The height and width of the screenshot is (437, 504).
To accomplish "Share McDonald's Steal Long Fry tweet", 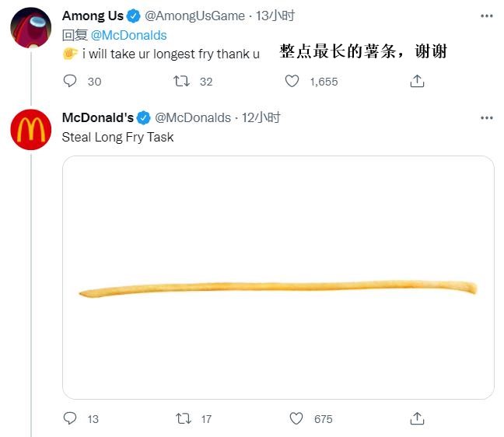I will (417, 418).
